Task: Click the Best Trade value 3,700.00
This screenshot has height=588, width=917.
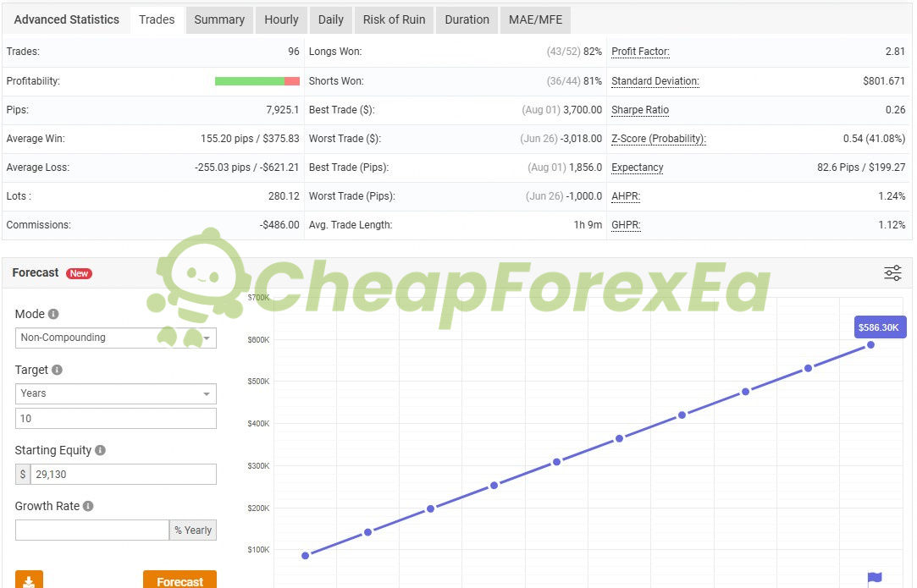Action: (583, 110)
